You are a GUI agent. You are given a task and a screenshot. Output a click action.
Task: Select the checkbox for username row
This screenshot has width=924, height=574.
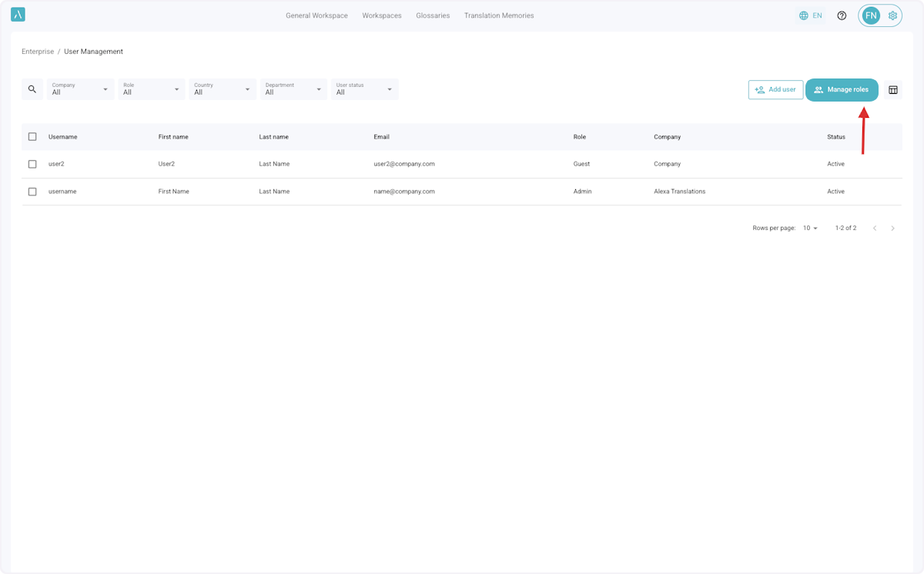click(x=32, y=192)
